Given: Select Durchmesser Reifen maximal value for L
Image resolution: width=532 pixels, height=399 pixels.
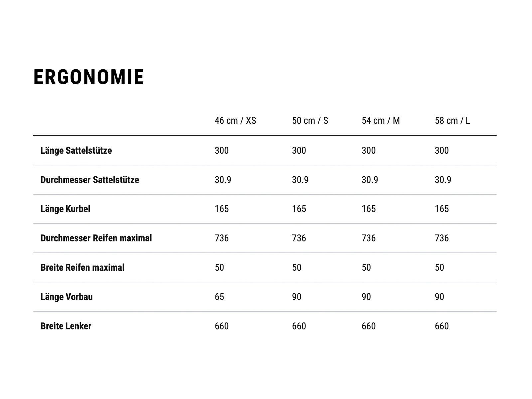Looking at the screenshot, I should click(442, 238).
